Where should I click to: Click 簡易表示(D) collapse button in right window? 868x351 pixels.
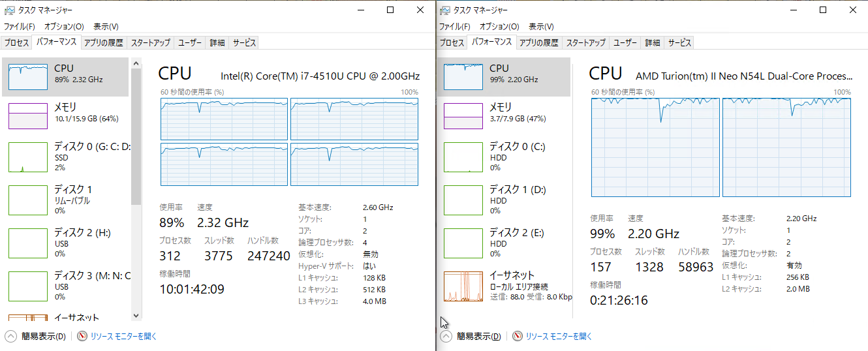coord(471,337)
